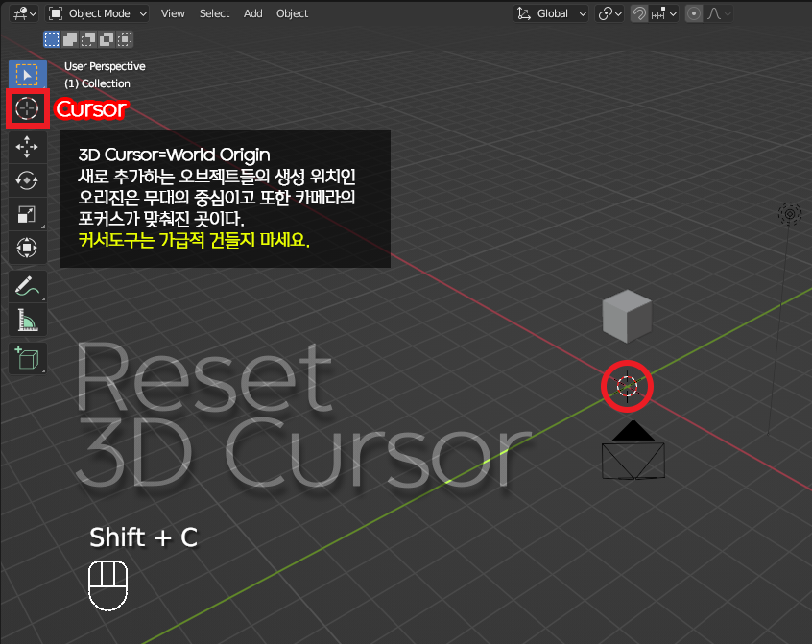Select the Transform tool
Screen dimensions: 812x644
(x=28, y=248)
